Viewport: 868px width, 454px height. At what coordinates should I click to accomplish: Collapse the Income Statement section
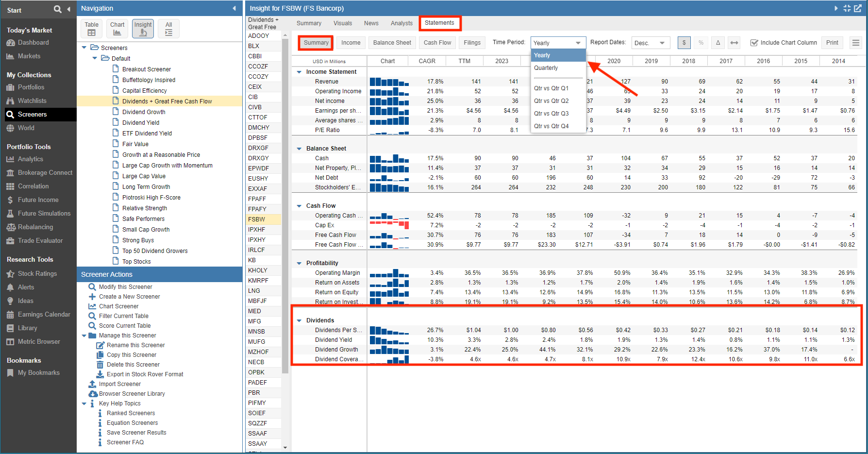tap(299, 72)
